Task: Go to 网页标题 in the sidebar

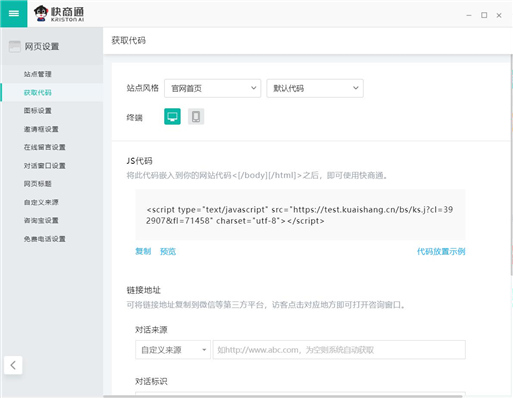Action: click(x=38, y=184)
